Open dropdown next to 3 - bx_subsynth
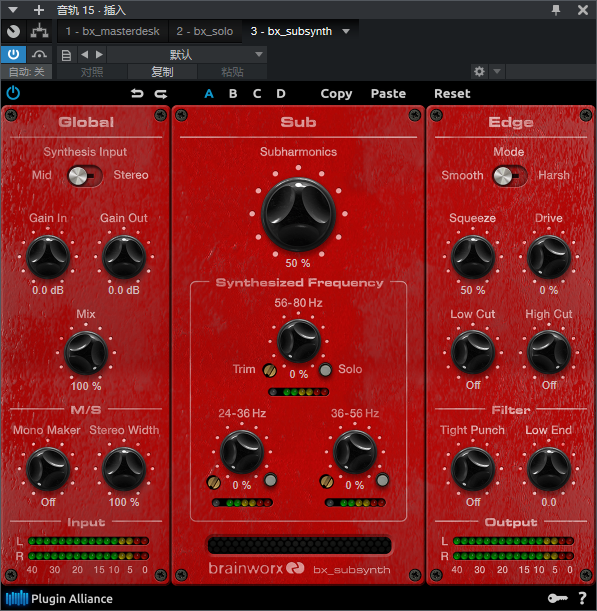This screenshot has width=597, height=611. [x=346, y=31]
